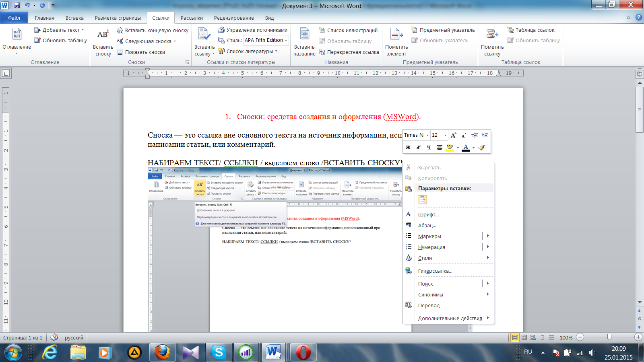Switch to Draft view in status bar
The width and height of the screenshot is (644, 362).
tap(551, 337)
